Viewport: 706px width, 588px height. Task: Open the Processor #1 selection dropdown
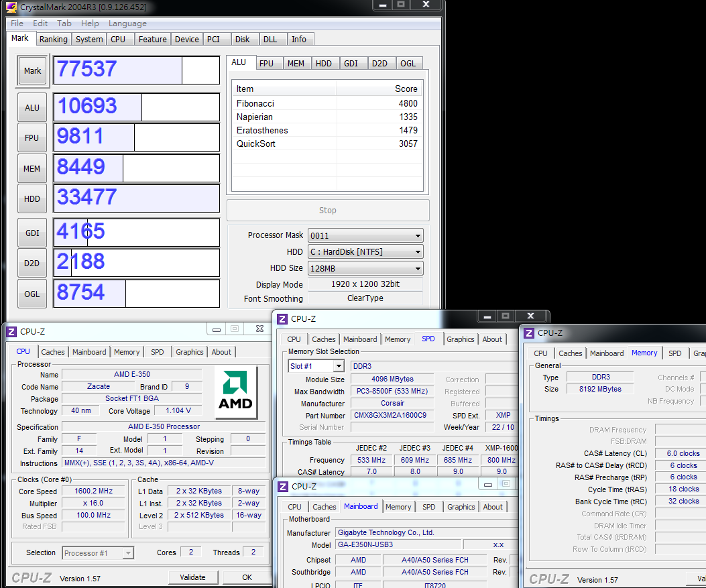pyautogui.click(x=98, y=553)
